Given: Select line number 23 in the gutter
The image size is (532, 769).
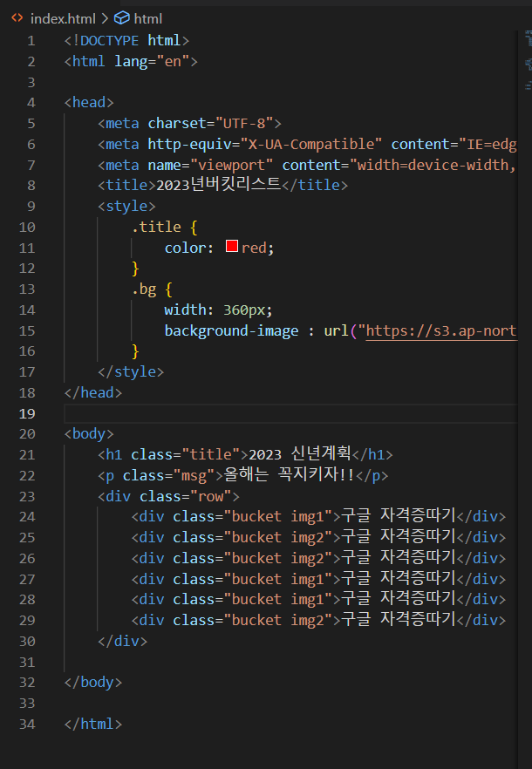Looking at the screenshot, I should (x=28, y=497).
